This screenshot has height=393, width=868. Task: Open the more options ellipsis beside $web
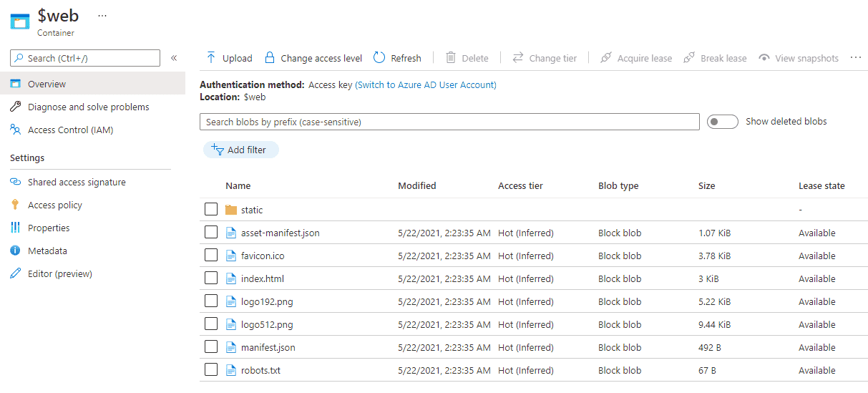(x=102, y=15)
